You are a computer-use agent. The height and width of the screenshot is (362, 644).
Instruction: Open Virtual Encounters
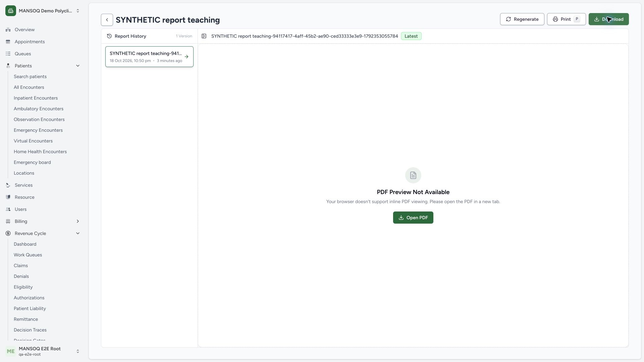(33, 141)
